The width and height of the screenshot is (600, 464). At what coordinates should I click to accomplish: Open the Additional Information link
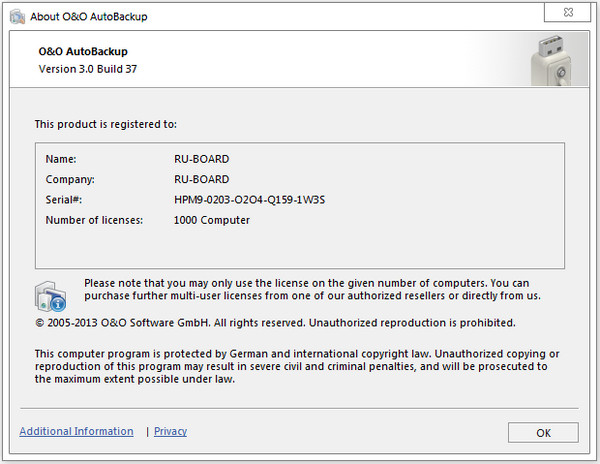click(76, 431)
